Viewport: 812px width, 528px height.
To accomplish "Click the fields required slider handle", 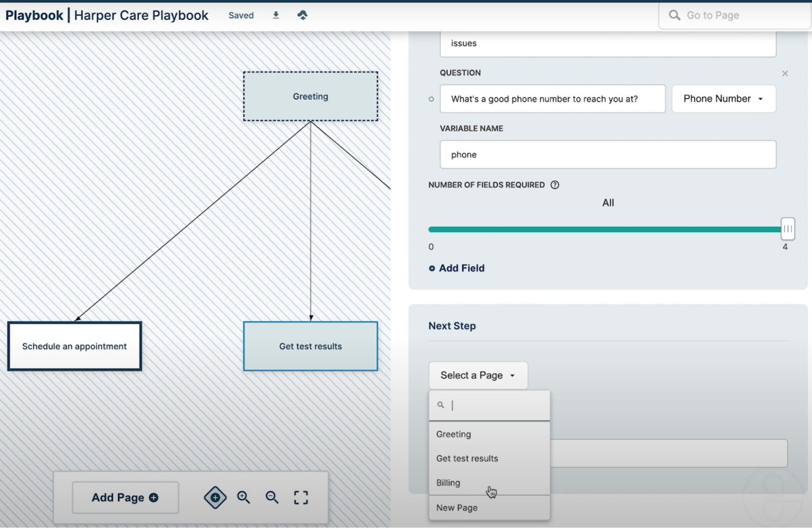I will 787,229.
